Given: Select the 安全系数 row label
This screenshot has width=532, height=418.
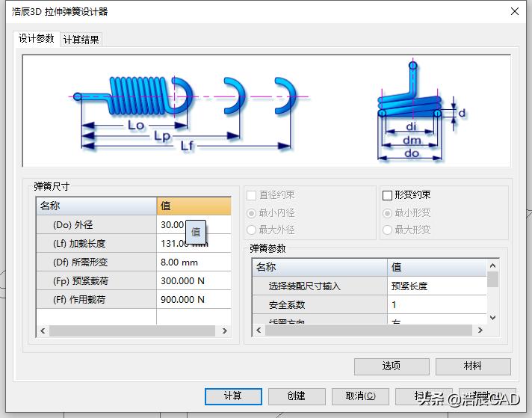Looking at the screenshot, I should pos(320,304).
